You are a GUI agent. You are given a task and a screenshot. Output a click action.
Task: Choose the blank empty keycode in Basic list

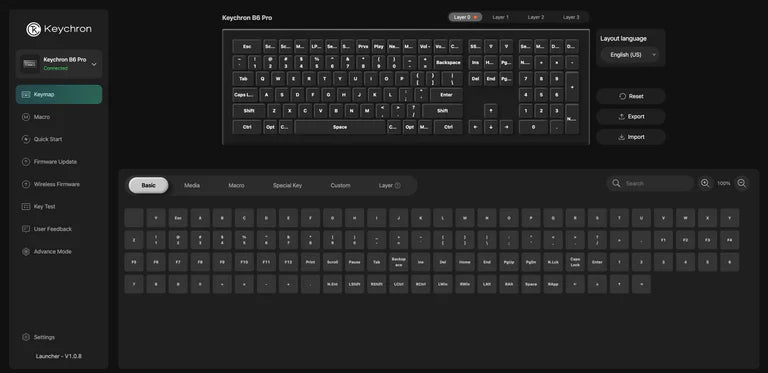(x=134, y=218)
